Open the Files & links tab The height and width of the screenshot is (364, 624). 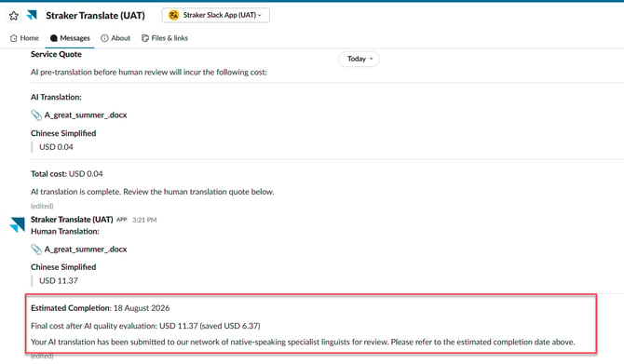[x=165, y=38]
